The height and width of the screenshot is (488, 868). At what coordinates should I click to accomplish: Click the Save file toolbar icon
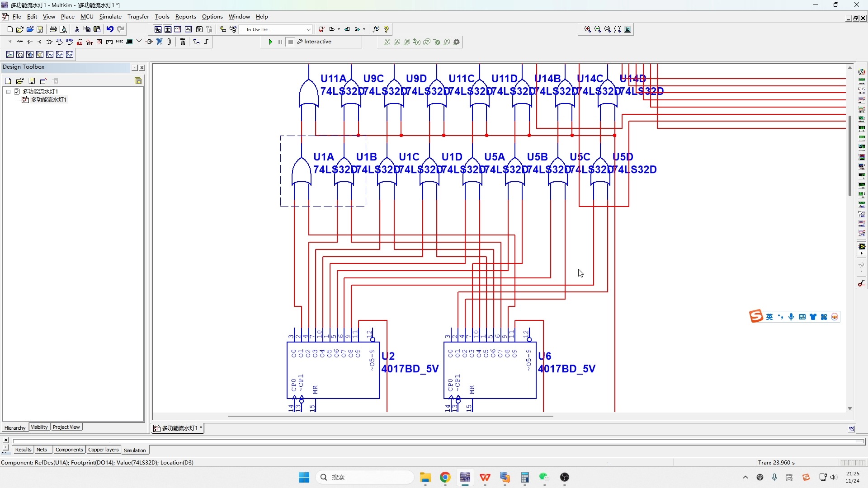[40, 29]
